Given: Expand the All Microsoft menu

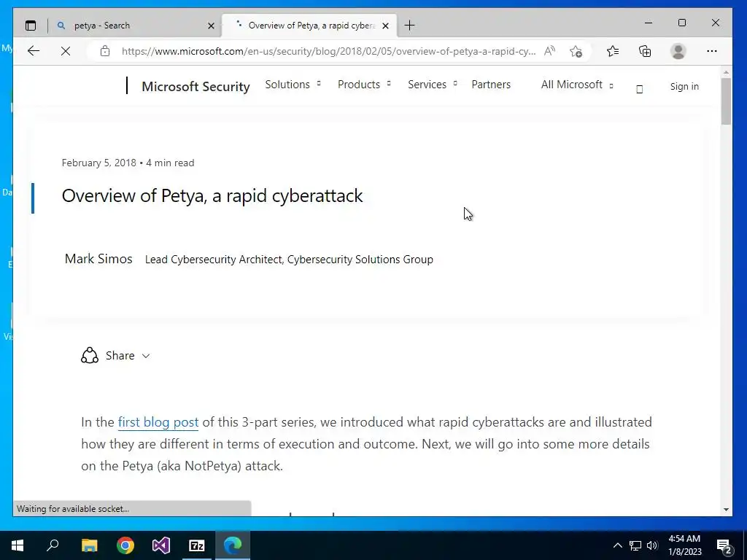Looking at the screenshot, I should click(x=576, y=85).
